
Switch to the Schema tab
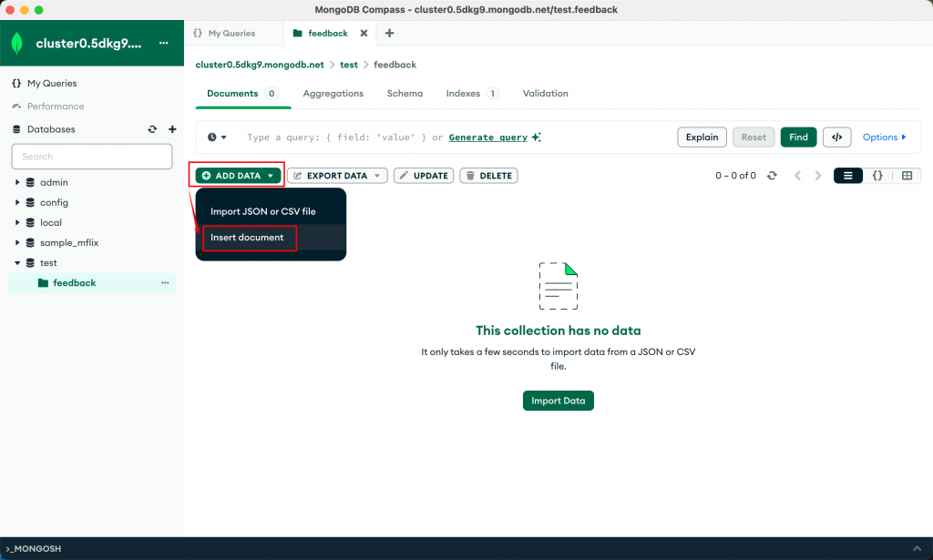point(405,93)
